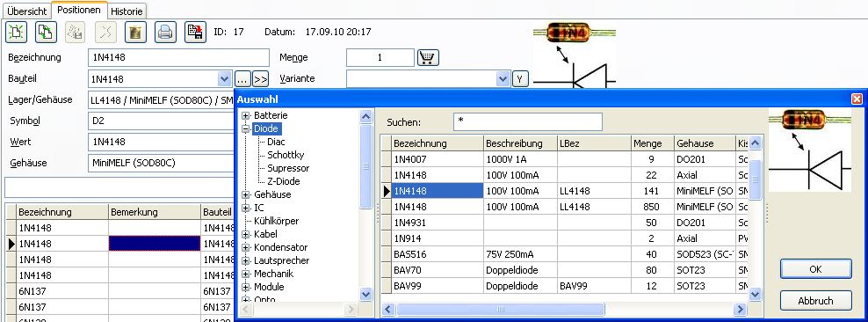Click the Y button beside Variante
Screen dimensions: 868x322
click(520, 78)
